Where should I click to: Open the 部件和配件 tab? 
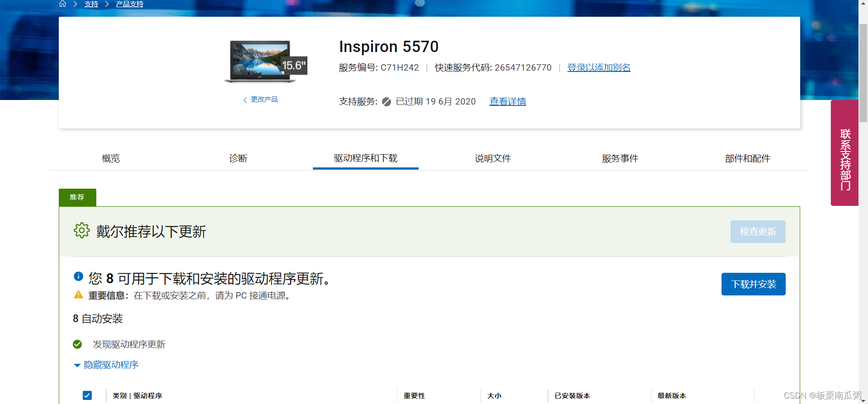(x=747, y=158)
